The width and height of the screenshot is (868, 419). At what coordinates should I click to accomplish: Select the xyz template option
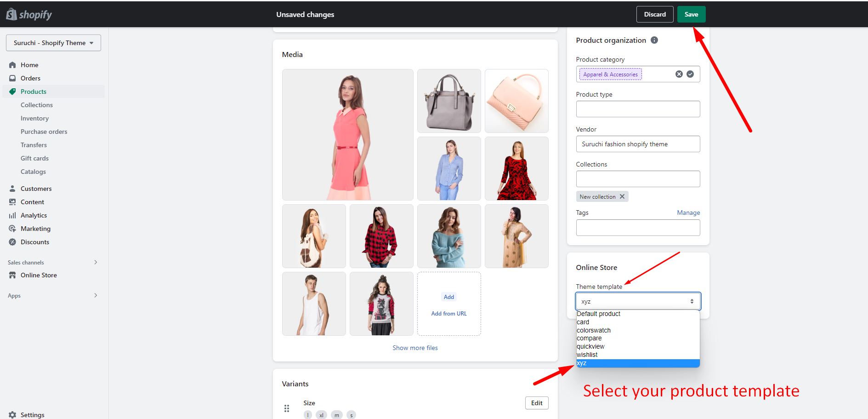[638, 363]
